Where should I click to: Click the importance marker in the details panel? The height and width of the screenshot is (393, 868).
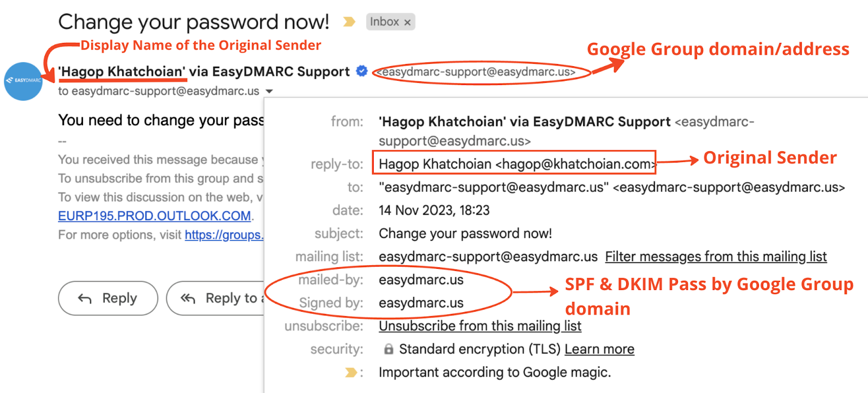[351, 372]
